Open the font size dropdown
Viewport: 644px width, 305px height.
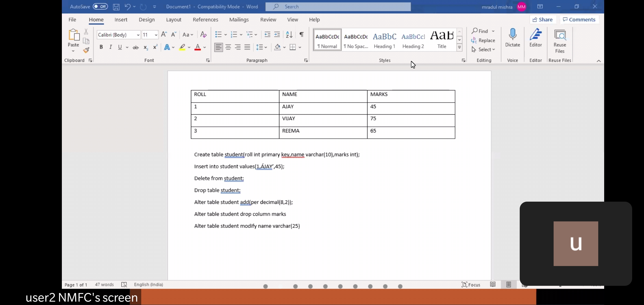coord(156,35)
